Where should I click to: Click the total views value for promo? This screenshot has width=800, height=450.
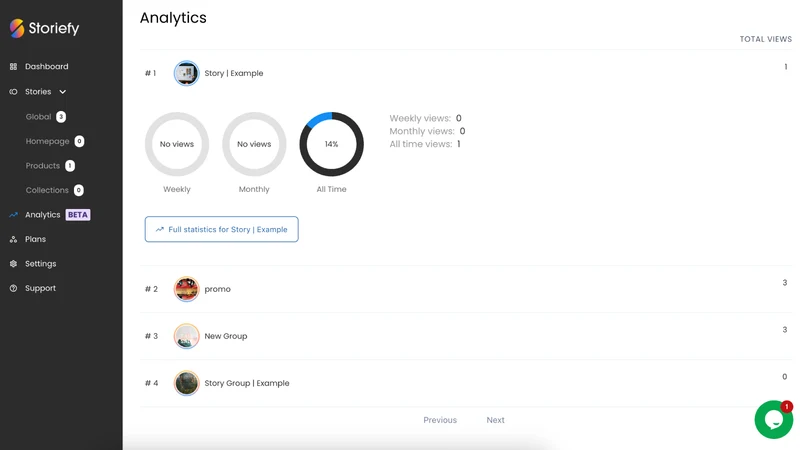point(785,283)
